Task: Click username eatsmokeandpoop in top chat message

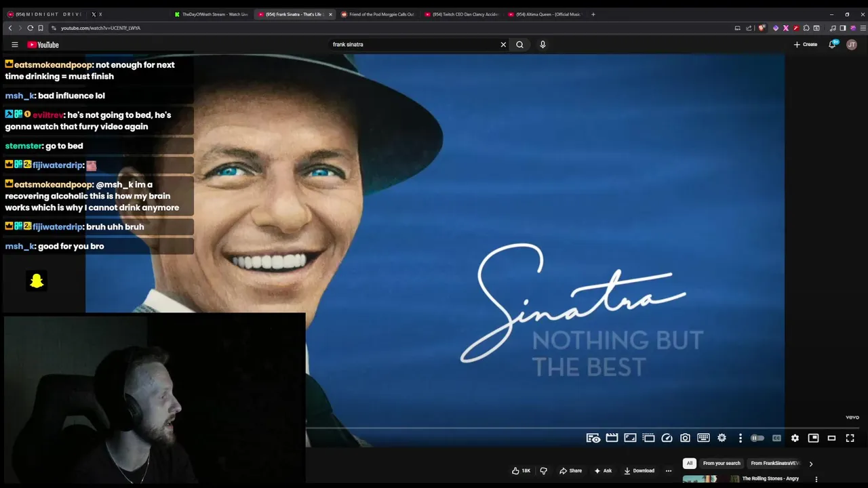Action: pos(54,65)
